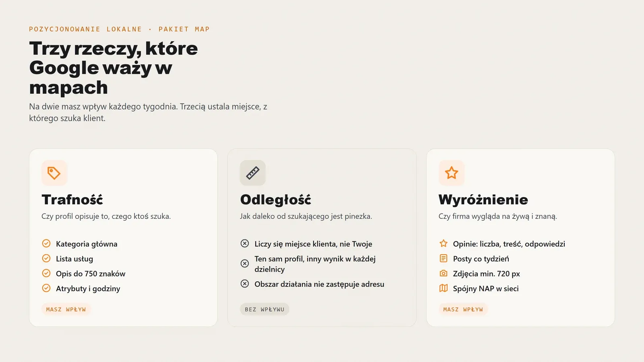This screenshot has height=362, width=644.
Task: Click the check icon beside Opis do 750 znaków
Action: (46, 273)
